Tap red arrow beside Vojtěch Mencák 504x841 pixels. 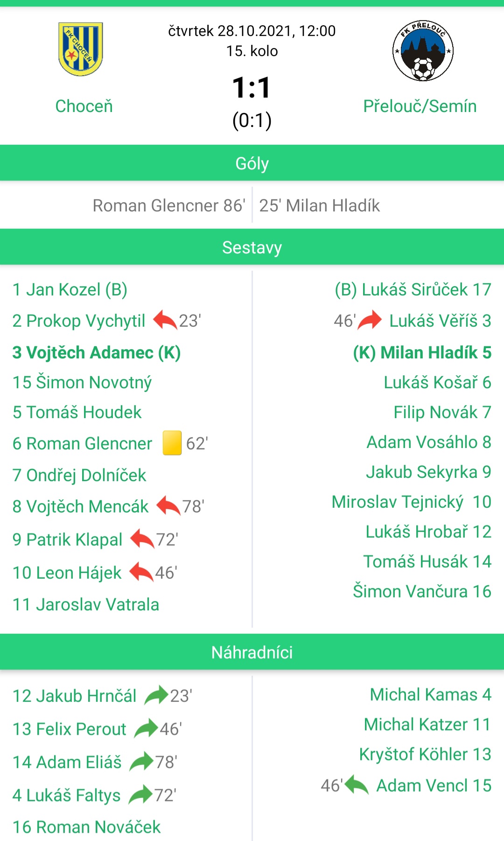coord(168,506)
